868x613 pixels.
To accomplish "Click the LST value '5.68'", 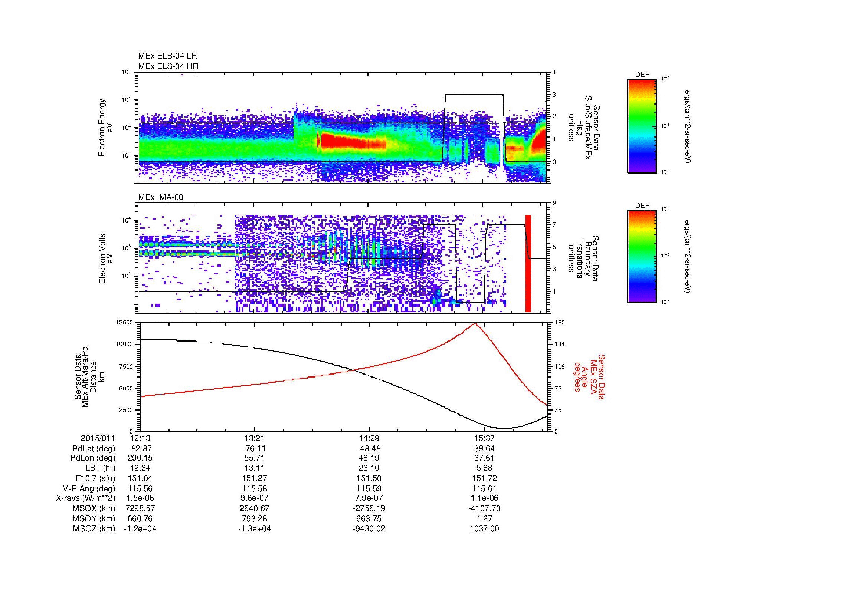I will tap(484, 468).
